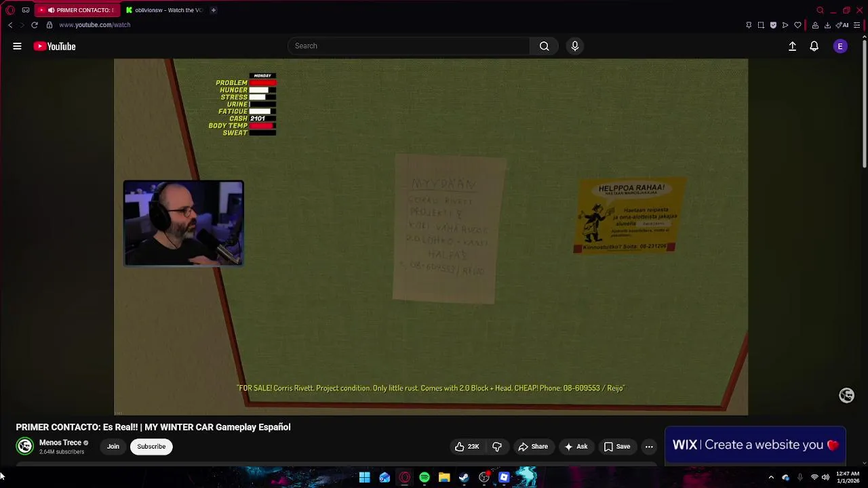Open the YouTube create upload icon
This screenshot has height=488, width=868.
pos(792,46)
